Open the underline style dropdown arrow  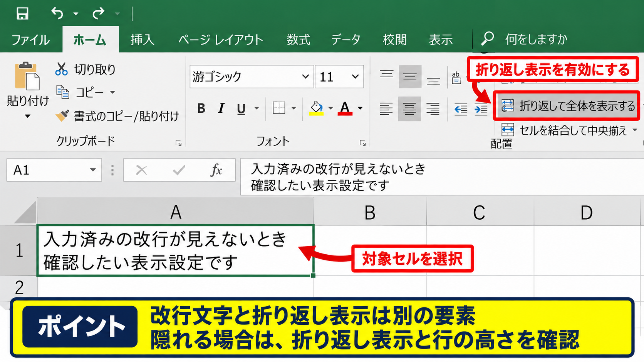(256, 108)
